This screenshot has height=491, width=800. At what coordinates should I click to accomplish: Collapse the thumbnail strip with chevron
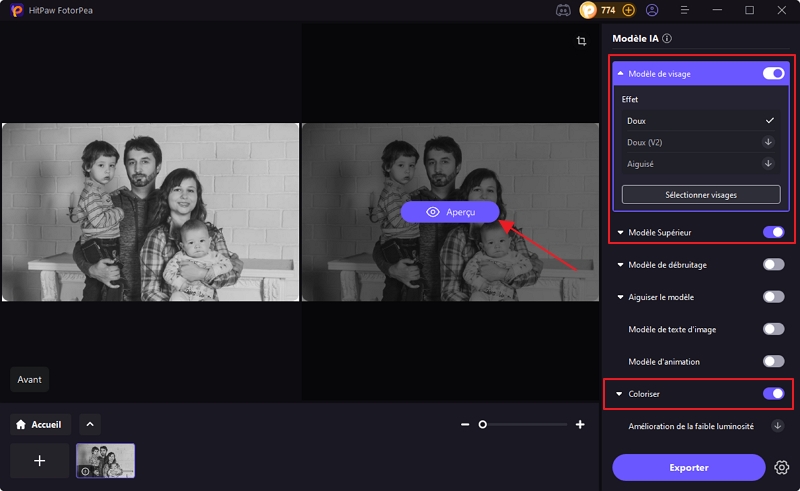pyautogui.click(x=88, y=424)
